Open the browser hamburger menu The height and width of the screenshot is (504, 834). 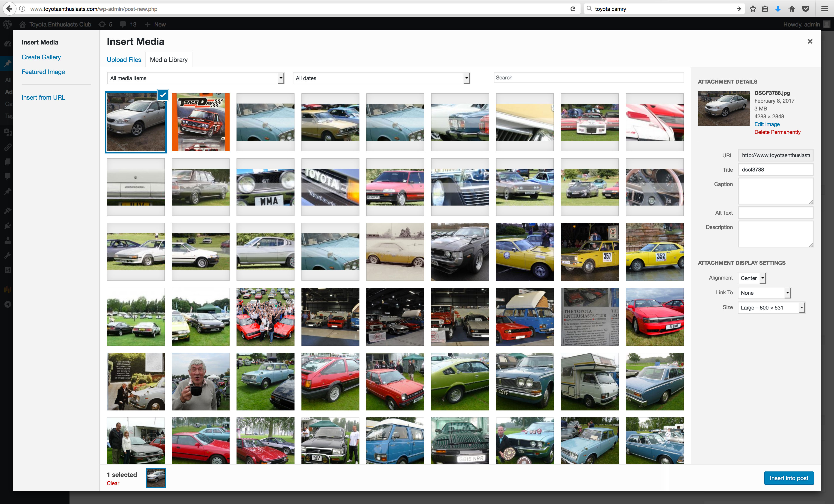[x=825, y=9]
